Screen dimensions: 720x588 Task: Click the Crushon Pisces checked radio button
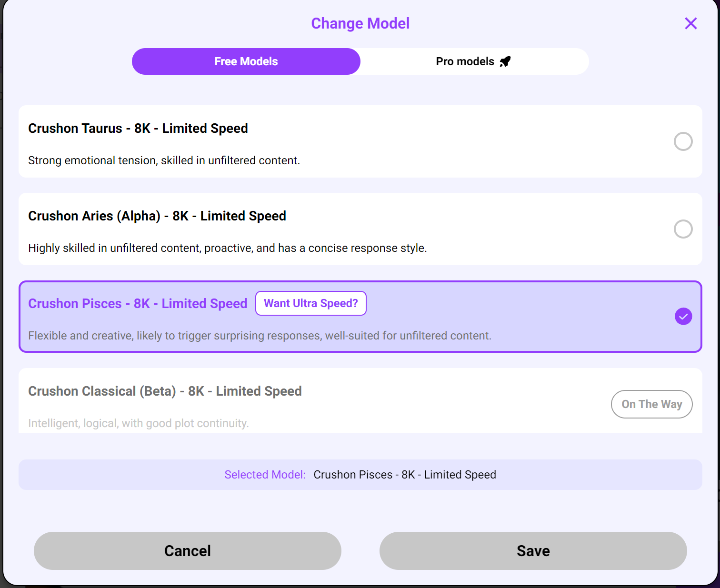(x=683, y=317)
